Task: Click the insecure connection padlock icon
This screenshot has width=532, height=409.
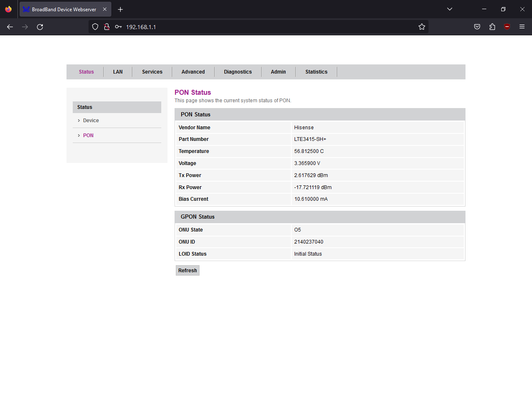Action: click(x=107, y=27)
